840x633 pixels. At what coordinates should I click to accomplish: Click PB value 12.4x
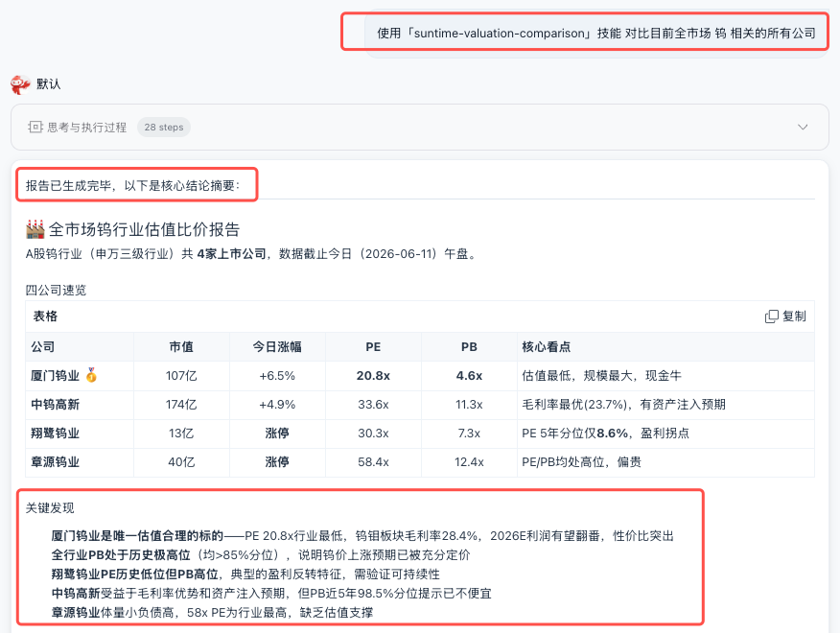click(469, 462)
